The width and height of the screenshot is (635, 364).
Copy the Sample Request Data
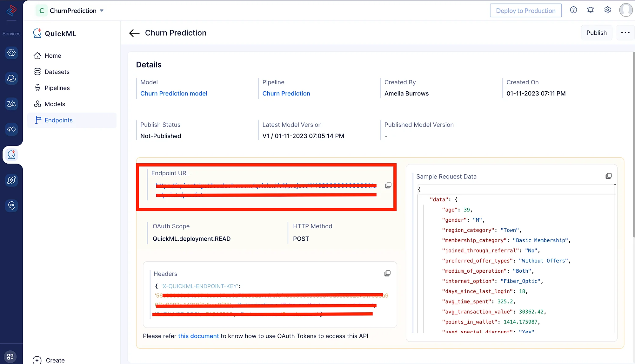[x=608, y=176]
